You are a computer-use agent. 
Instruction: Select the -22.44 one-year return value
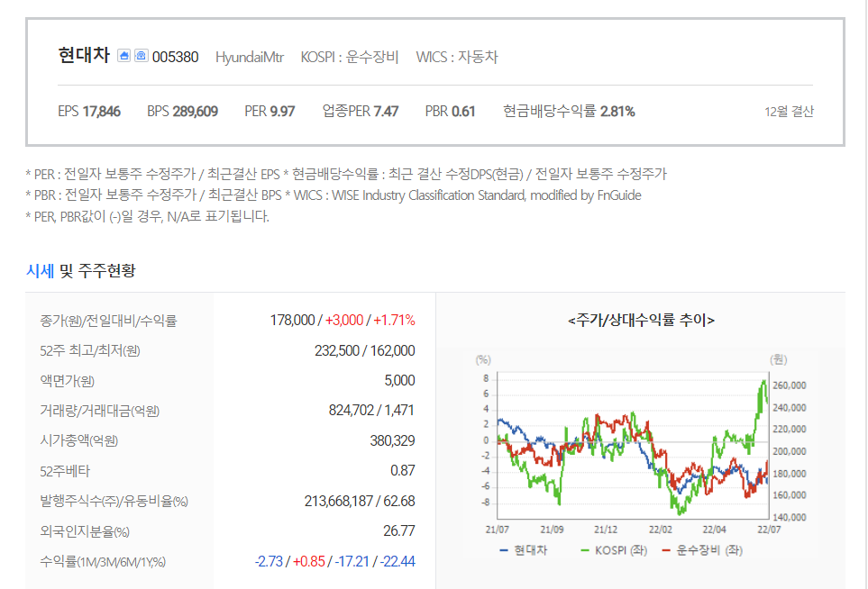coord(397,561)
